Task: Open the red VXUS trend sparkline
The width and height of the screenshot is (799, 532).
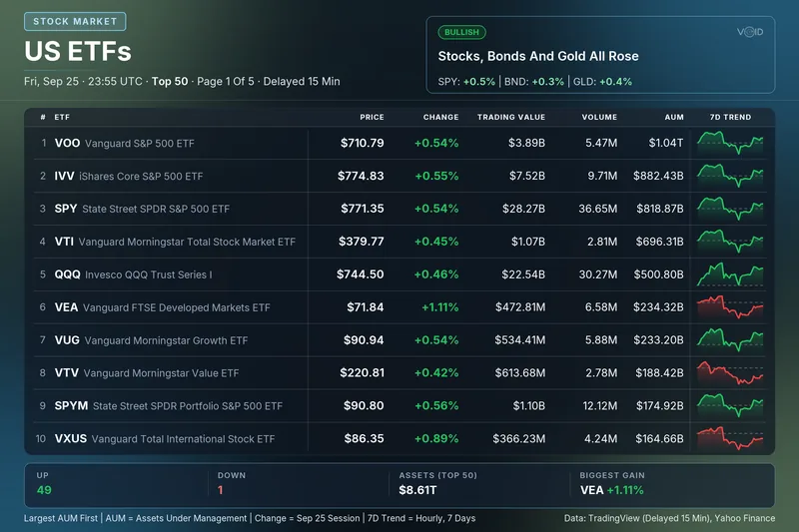Action: tap(730, 438)
